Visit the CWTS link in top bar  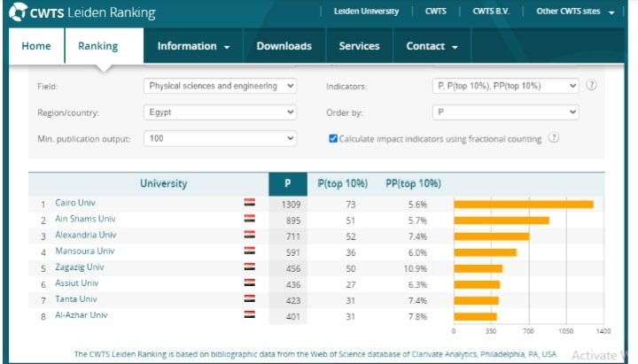point(436,12)
